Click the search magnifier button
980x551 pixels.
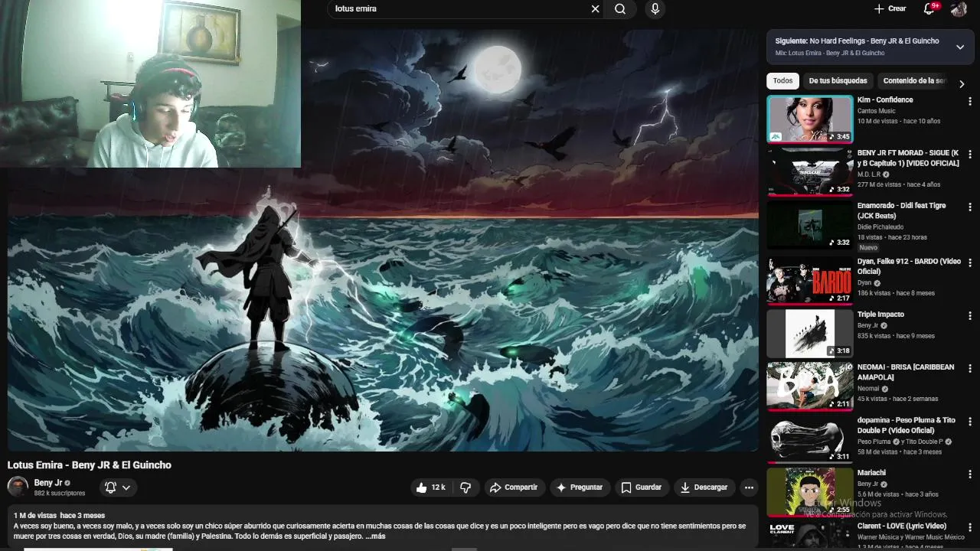620,9
